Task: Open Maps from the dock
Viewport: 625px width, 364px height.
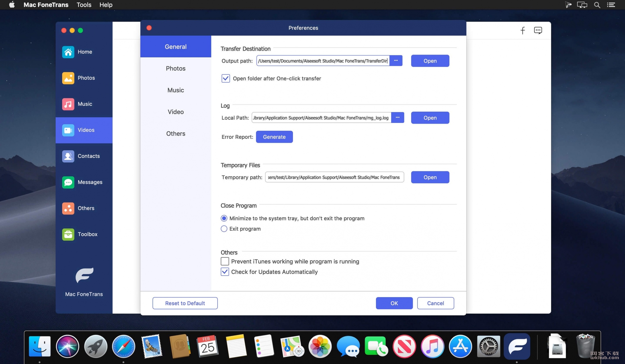Action: coord(292,346)
